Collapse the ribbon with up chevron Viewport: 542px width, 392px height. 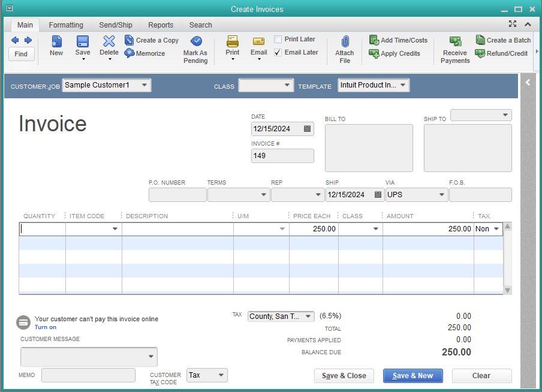pyautogui.click(x=528, y=24)
